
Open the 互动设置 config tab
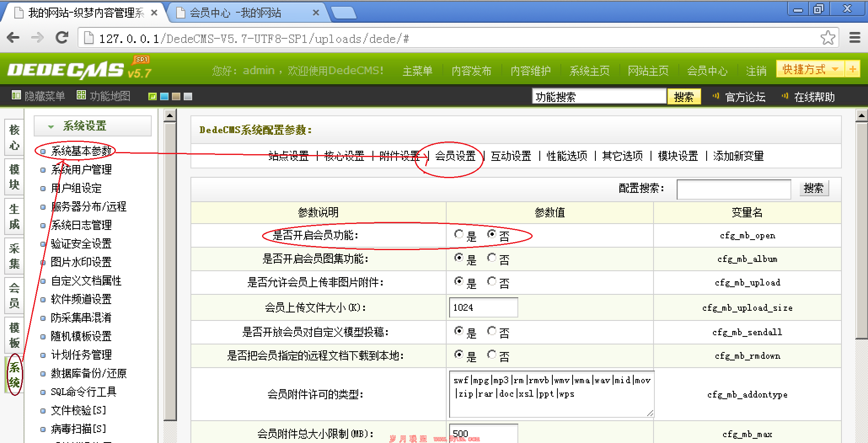click(x=511, y=156)
